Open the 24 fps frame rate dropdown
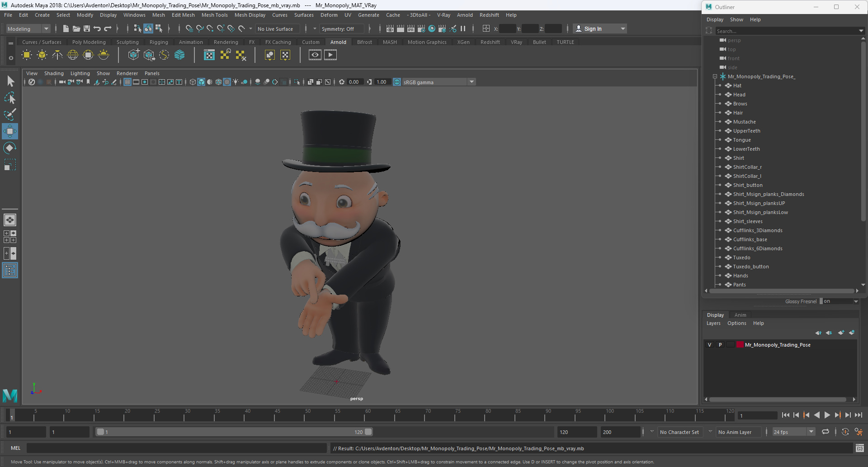868x467 pixels. coord(793,432)
